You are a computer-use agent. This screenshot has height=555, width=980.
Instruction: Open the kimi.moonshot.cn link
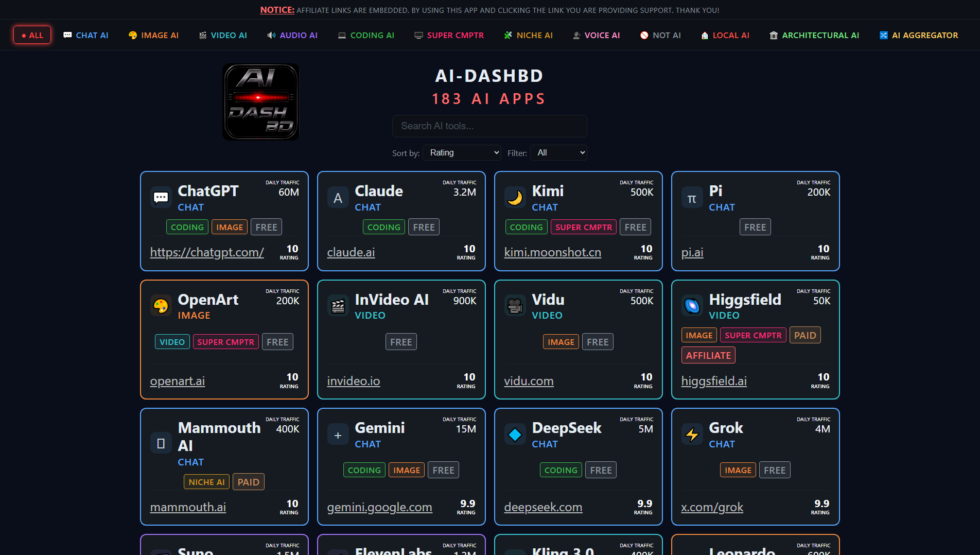553,252
